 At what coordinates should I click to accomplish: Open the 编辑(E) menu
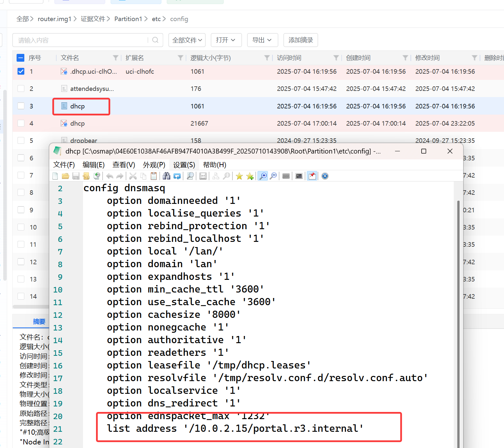click(94, 165)
